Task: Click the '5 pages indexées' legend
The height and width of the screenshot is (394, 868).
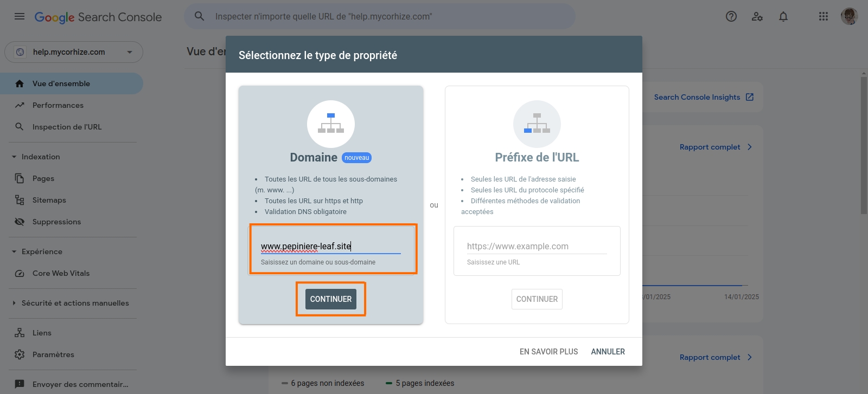Action: click(420, 383)
